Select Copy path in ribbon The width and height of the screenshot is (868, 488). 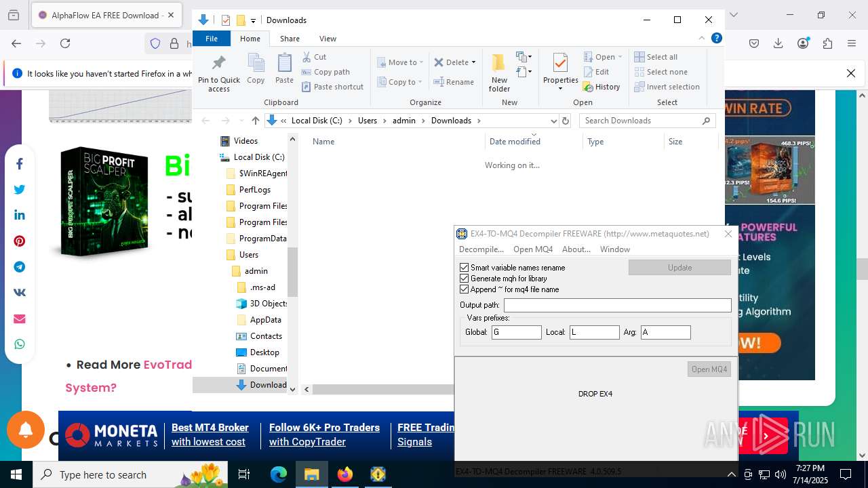pyautogui.click(x=325, y=72)
